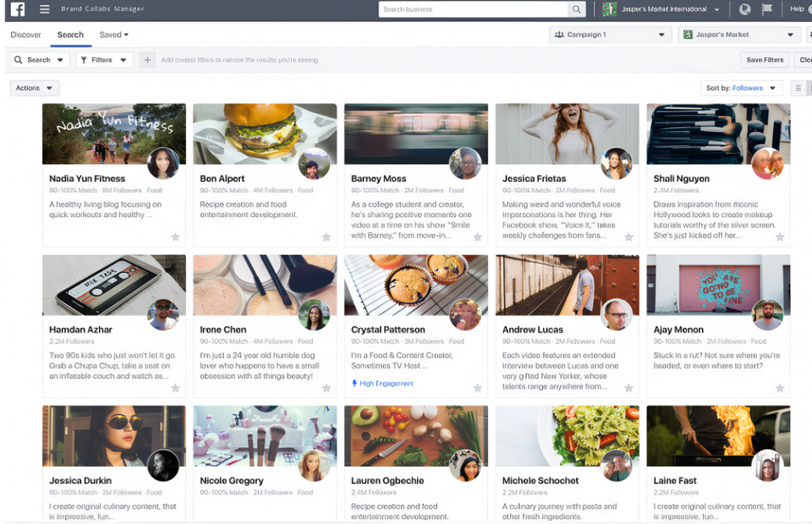This screenshot has width=812, height=524.
Task: Star the Irene Chen card
Action: click(x=326, y=388)
